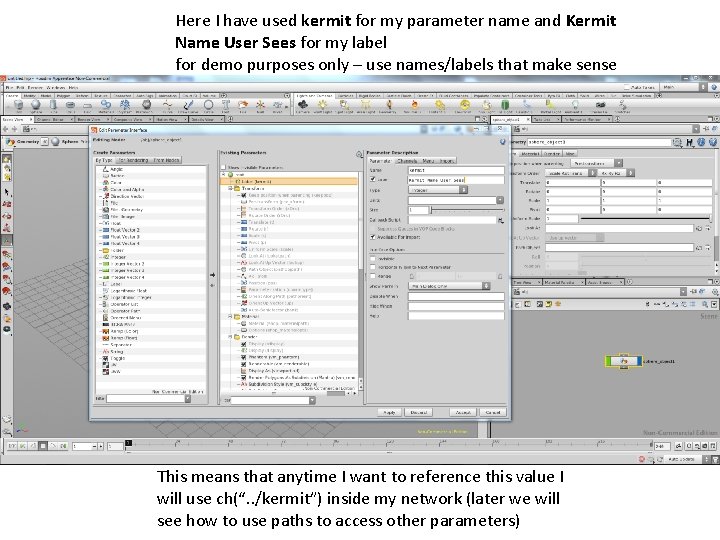Click the Callback Script editor icon
The height and width of the screenshot is (540, 720).
pyautogui.click(x=501, y=220)
